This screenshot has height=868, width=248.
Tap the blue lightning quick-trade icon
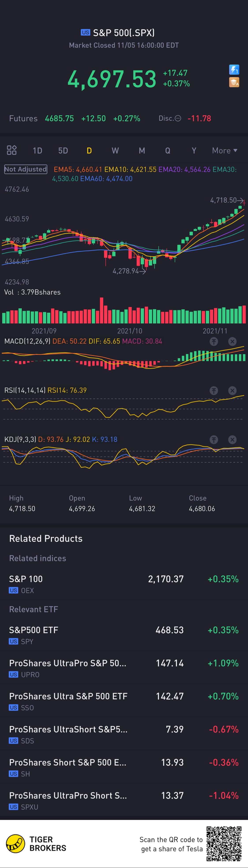click(x=234, y=70)
